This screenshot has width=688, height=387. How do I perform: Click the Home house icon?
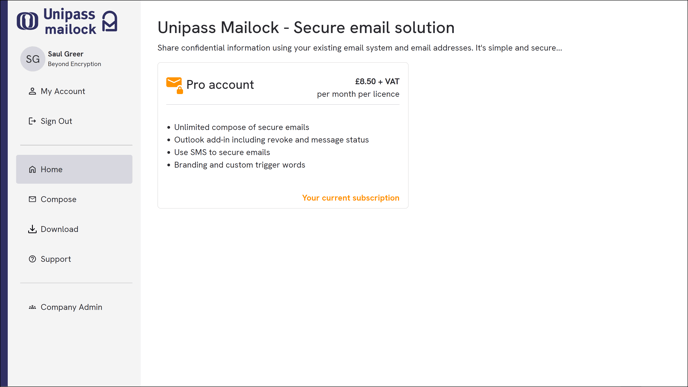tap(32, 169)
